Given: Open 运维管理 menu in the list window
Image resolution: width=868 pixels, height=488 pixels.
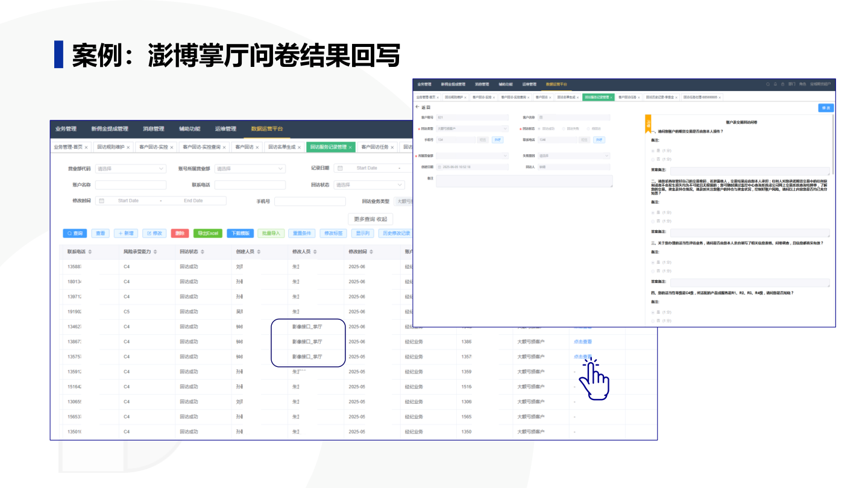Looking at the screenshot, I should click(x=226, y=129).
